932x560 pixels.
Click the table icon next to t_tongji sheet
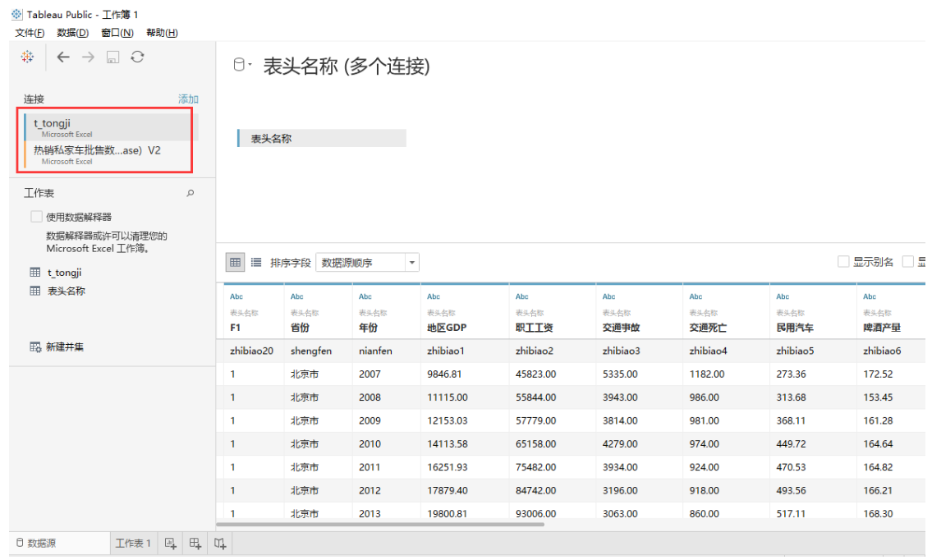point(35,273)
